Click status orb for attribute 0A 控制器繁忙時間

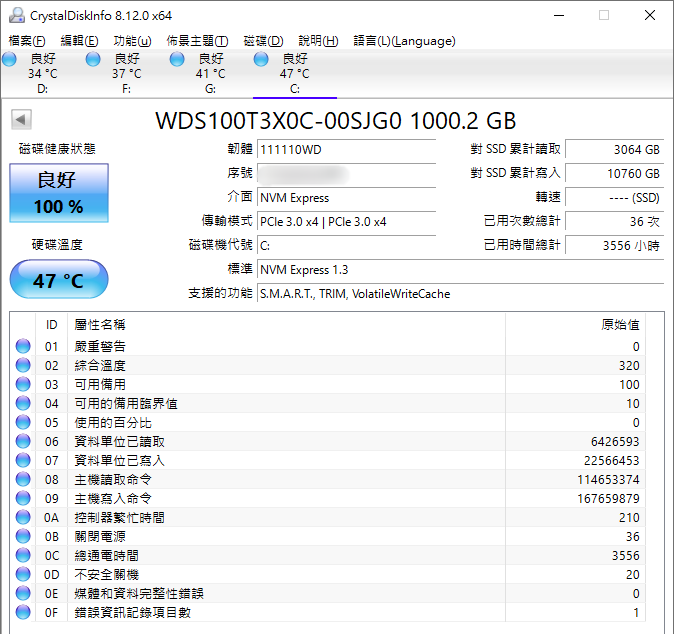click(x=23, y=517)
